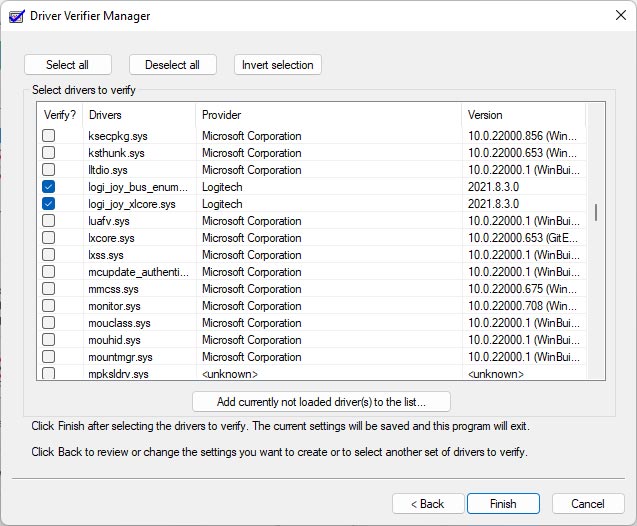Screen dimensions: 637x526
Task: Click Microsoft Corporation provider for mouhid.sys
Action: 251,340
